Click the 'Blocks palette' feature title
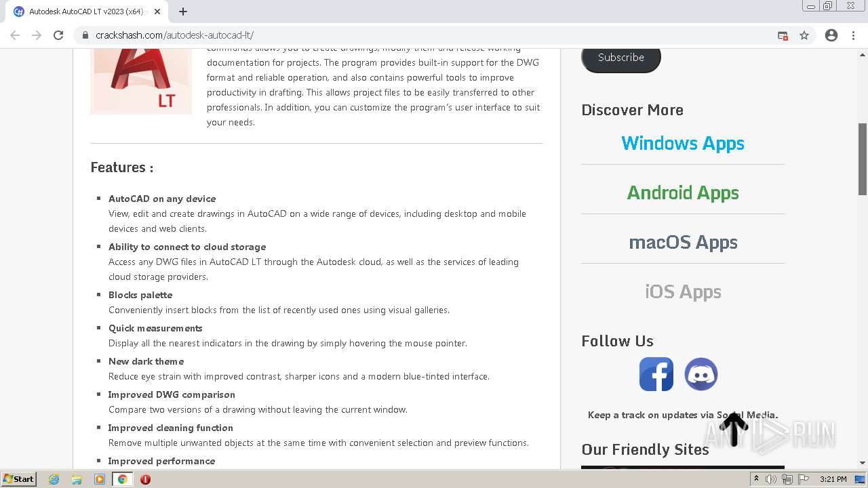Viewport: 868px width, 488px height. [140, 295]
